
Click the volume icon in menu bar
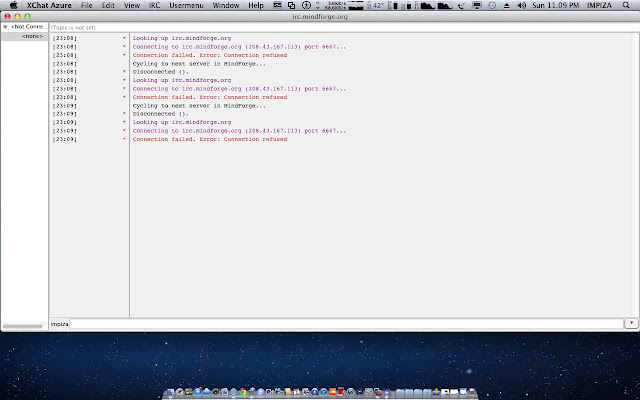click(x=522, y=5)
